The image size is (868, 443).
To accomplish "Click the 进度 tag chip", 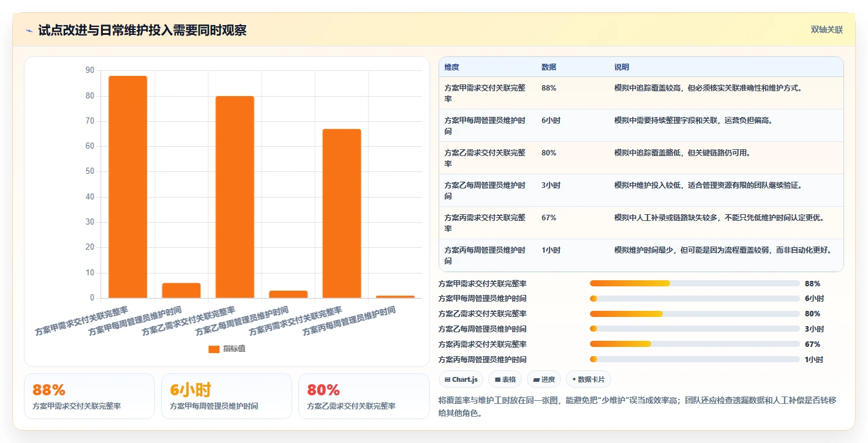I will pyautogui.click(x=544, y=379).
